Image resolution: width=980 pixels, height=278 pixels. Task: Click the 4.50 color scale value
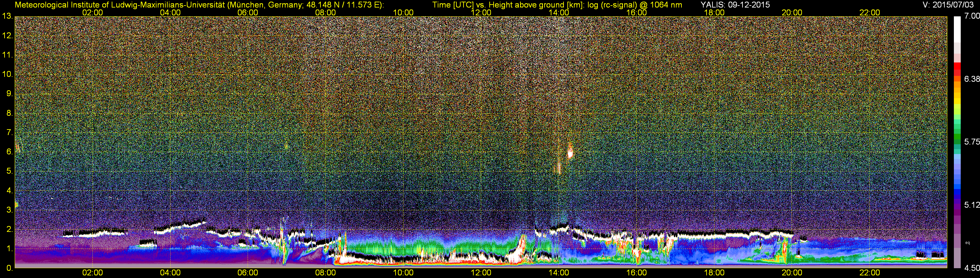[972, 268]
